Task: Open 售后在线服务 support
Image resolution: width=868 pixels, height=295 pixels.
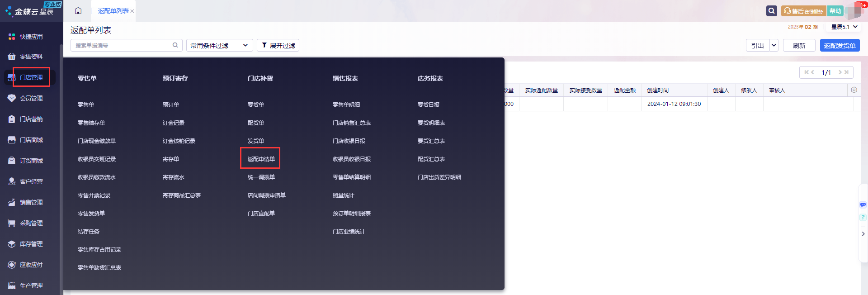Action: (x=803, y=11)
